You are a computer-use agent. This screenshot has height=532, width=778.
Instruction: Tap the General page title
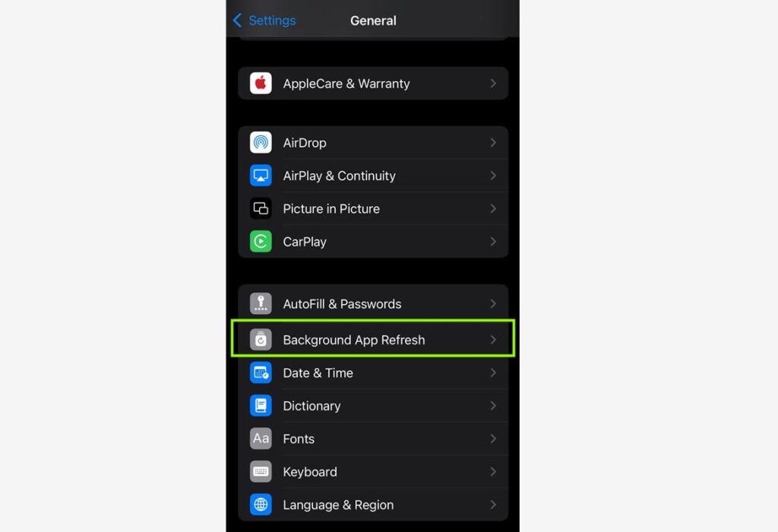pos(373,21)
